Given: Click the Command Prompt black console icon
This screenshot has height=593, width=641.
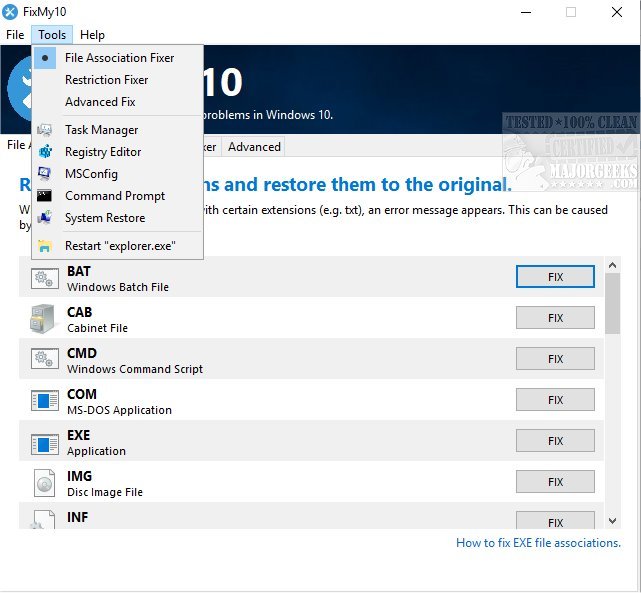Looking at the screenshot, I should point(44,196).
